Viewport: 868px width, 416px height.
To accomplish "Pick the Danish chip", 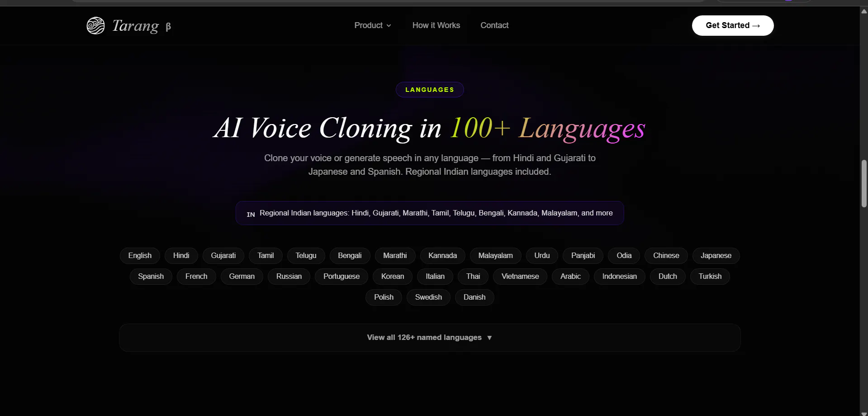I will [474, 297].
